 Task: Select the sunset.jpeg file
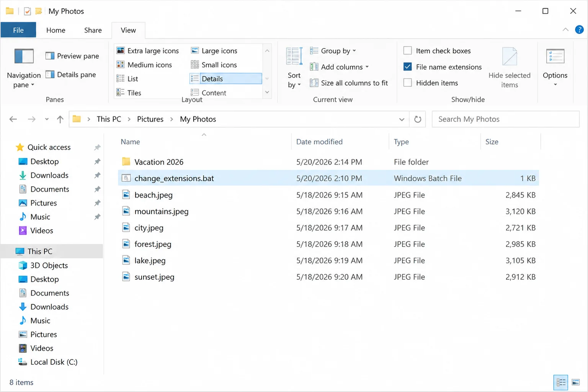[328, 277]
